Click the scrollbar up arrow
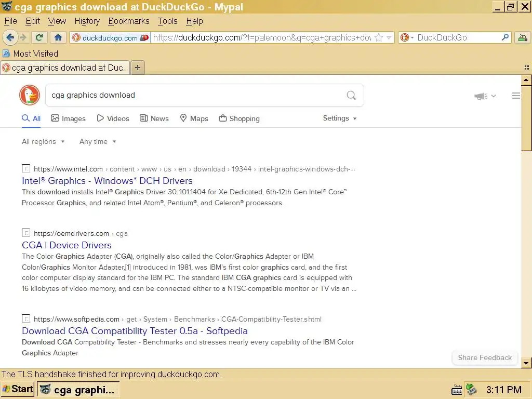 click(x=526, y=80)
